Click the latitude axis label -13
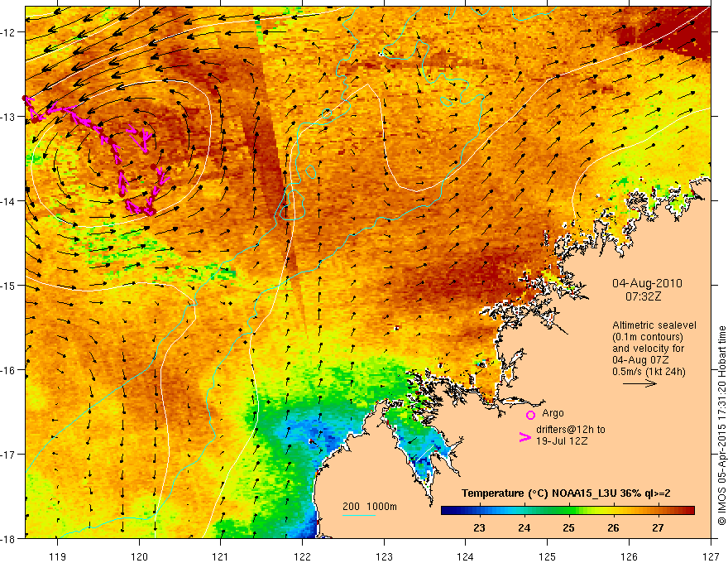Screen dimensions: 728x563 (9, 117)
